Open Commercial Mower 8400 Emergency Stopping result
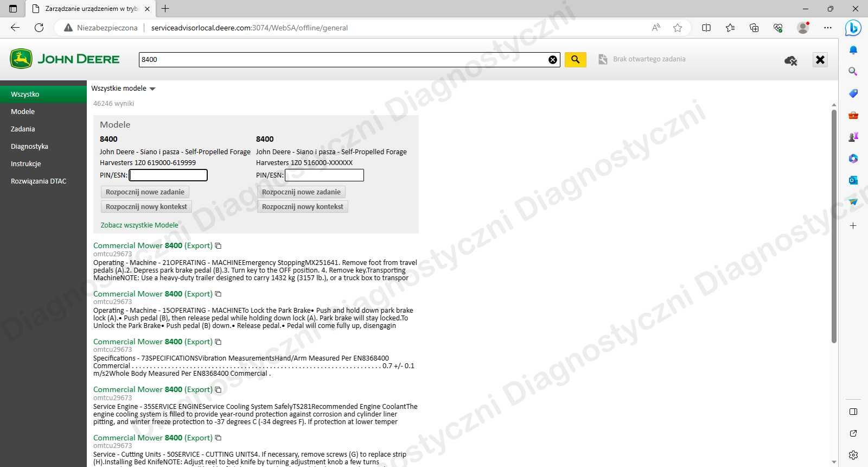The height and width of the screenshot is (467, 868). pyautogui.click(x=153, y=245)
